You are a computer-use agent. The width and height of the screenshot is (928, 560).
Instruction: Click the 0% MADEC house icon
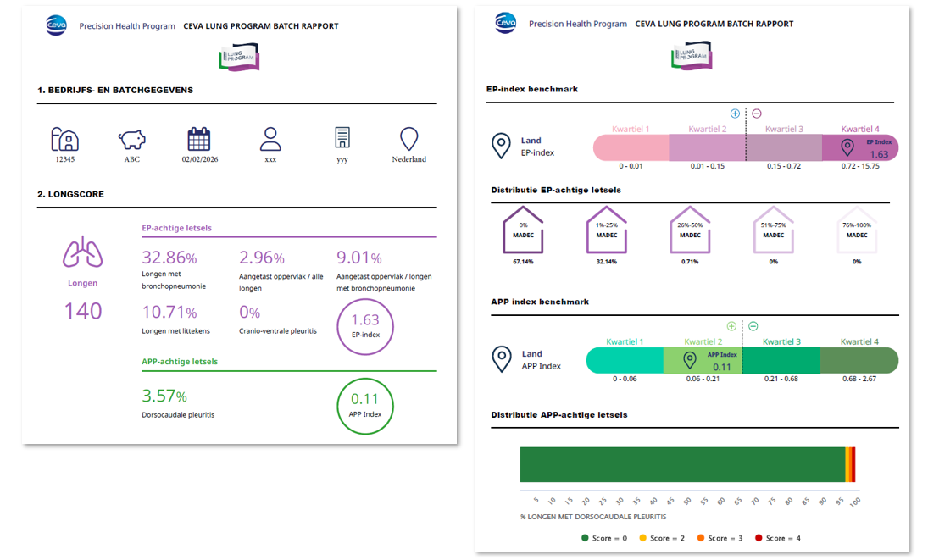point(523,230)
